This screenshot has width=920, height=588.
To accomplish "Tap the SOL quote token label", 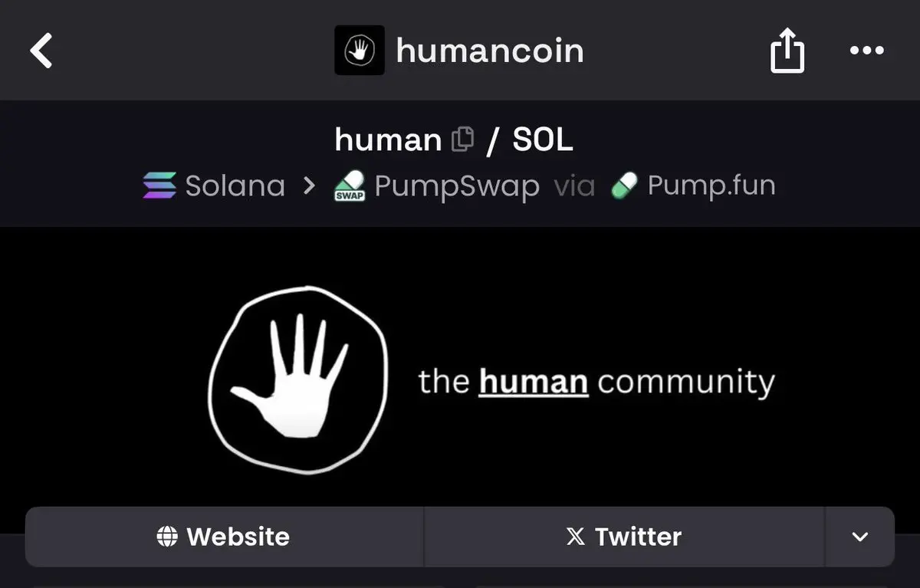I will pos(543,140).
